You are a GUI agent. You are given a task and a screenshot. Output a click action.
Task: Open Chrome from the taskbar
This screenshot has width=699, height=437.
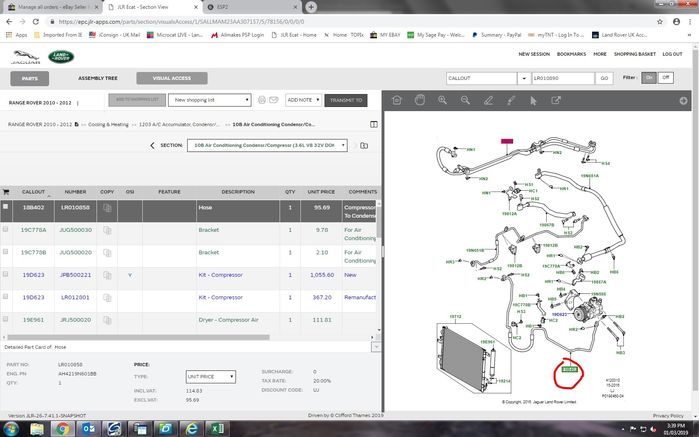coord(62,429)
